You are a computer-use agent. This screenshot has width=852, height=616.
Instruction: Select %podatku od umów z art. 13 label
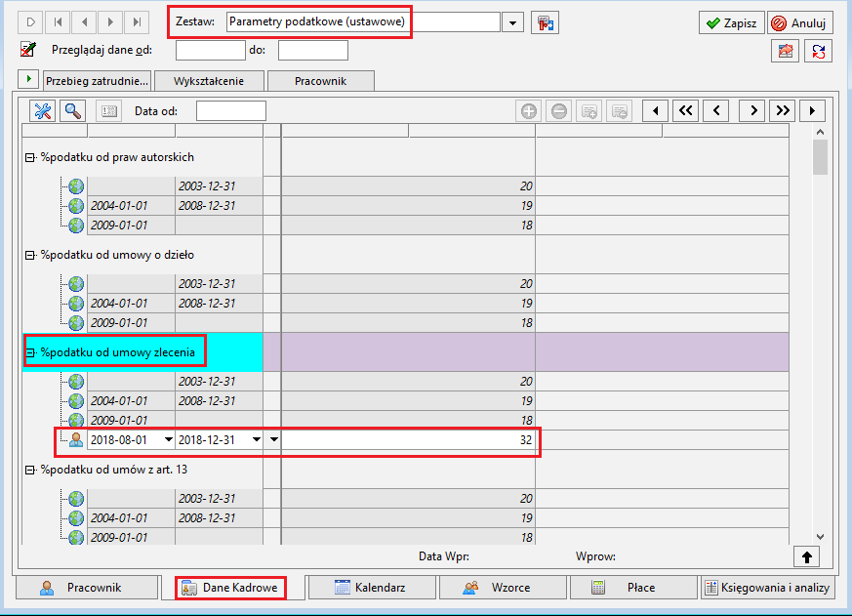pyautogui.click(x=113, y=470)
